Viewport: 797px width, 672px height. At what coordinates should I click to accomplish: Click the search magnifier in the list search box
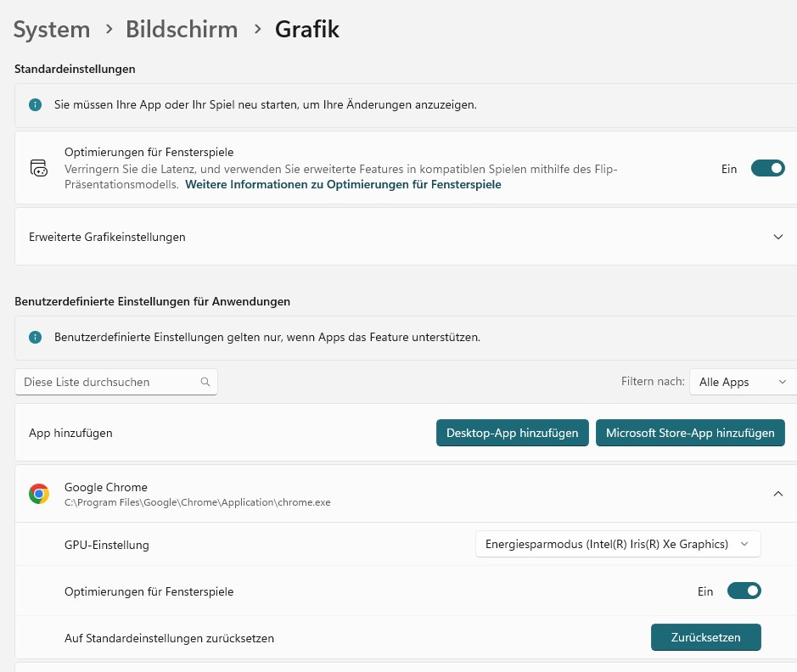click(x=205, y=382)
